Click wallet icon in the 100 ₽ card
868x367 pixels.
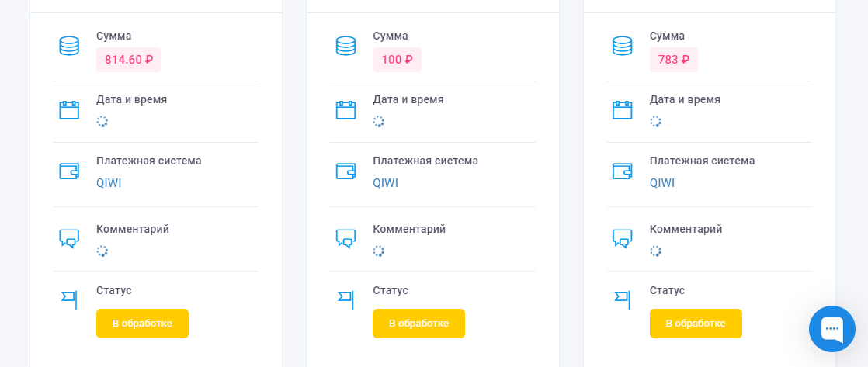coord(345,171)
